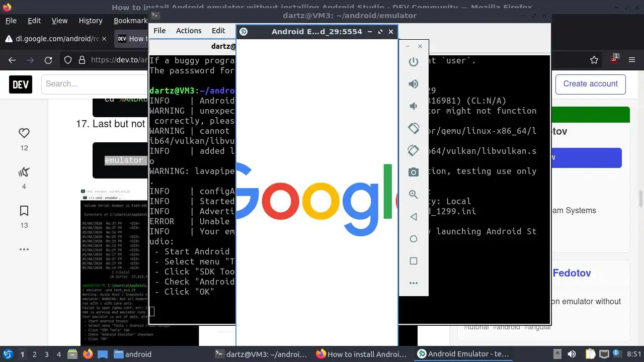Click the tracking protection shield icon
This screenshot has height=362, width=644.
[68, 60]
